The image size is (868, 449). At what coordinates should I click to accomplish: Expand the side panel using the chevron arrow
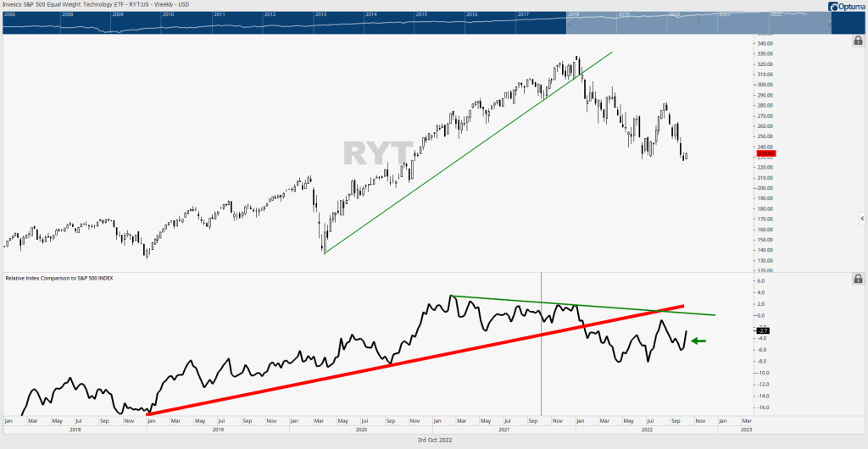click(862, 219)
